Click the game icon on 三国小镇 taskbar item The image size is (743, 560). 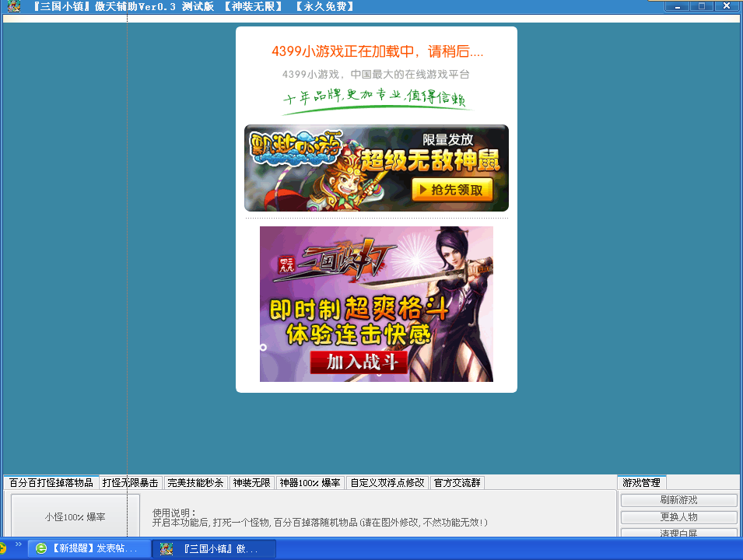pos(166,548)
